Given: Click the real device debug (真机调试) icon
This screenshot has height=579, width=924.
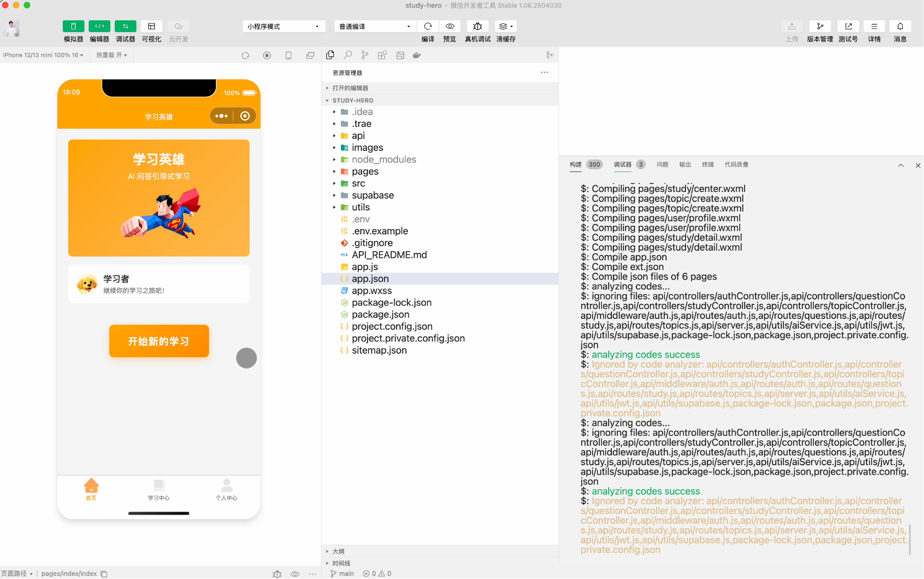Looking at the screenshot, I should pyautogui.click(x=477, y=26).
